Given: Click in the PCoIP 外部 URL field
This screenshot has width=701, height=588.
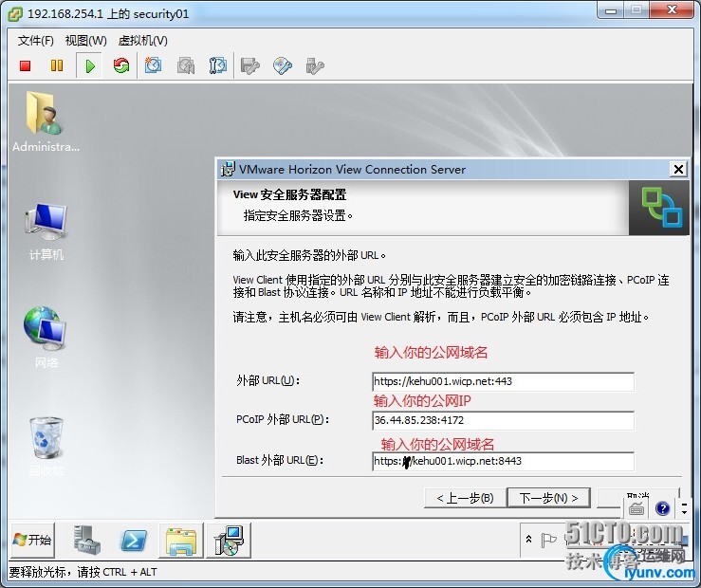Looking at the screenshot, I should coord(503,420).
